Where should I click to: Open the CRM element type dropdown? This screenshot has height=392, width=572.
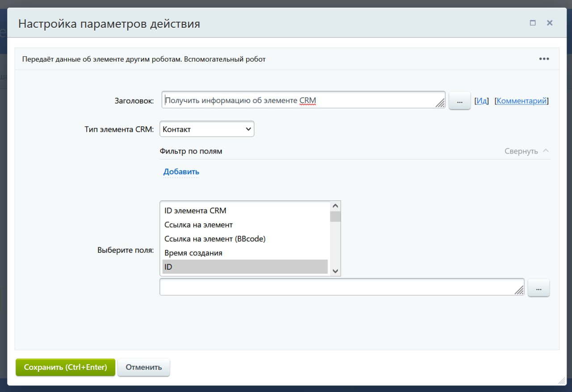coord(206,129)
